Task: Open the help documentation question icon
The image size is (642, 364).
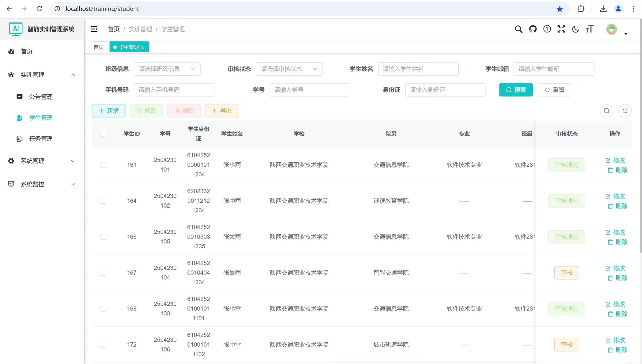Action: [547, 29]
